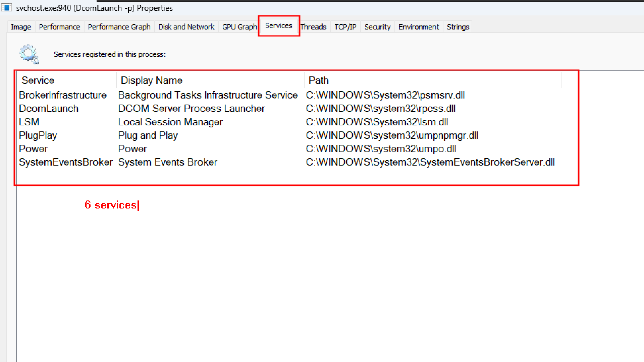Screen dimensions: 644x362
Task: Select the SystemEventsBroker service row
Action: tap(66, 162)
